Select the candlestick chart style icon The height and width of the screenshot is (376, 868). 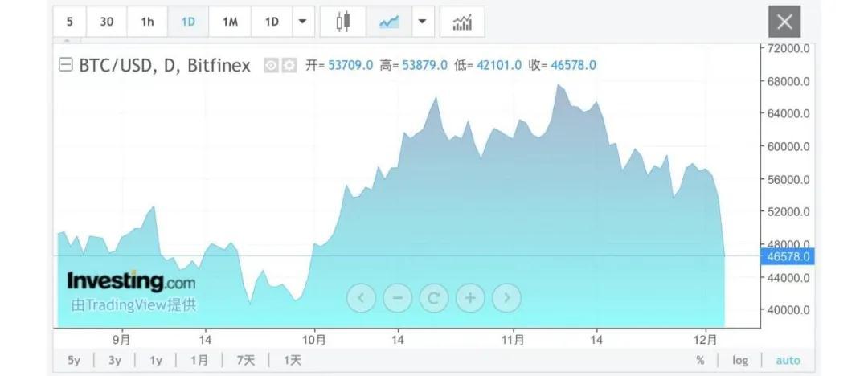pyautogui.click(x=343, y=22)
